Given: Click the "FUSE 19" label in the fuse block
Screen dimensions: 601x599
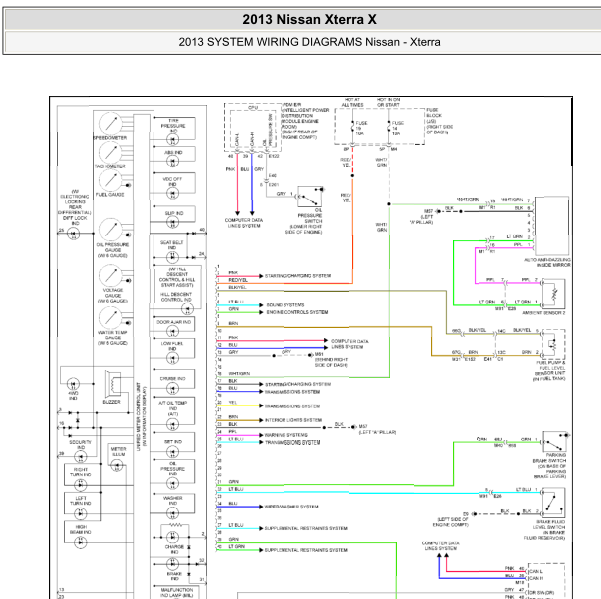Looking at the screenshot, I should click(x=361, y=128).
